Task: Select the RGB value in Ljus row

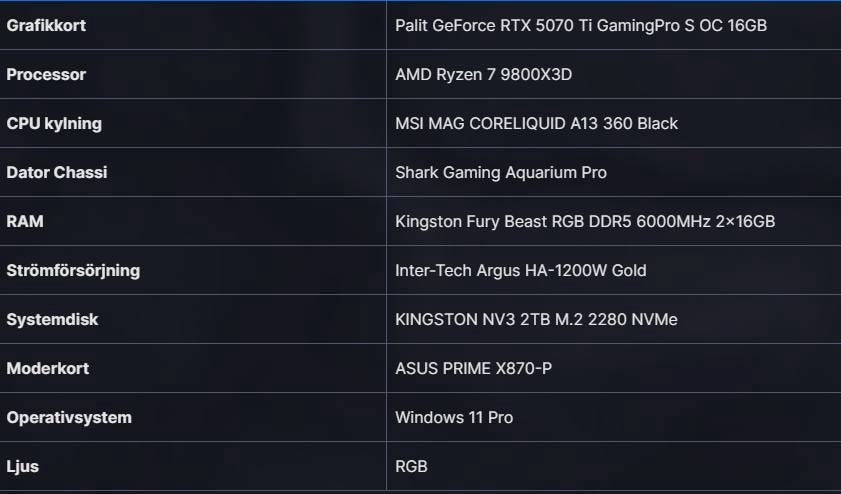Action: click(412, 467)
